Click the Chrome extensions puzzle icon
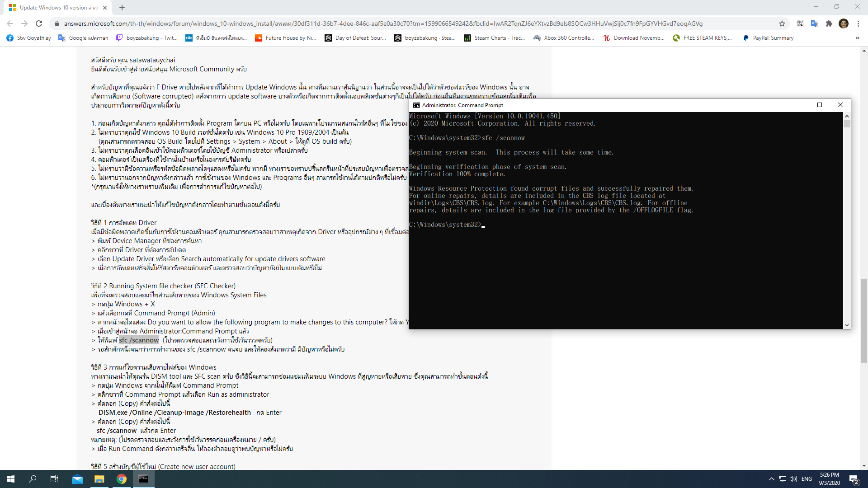Screen dimensions: 868x488 [829, 23]
